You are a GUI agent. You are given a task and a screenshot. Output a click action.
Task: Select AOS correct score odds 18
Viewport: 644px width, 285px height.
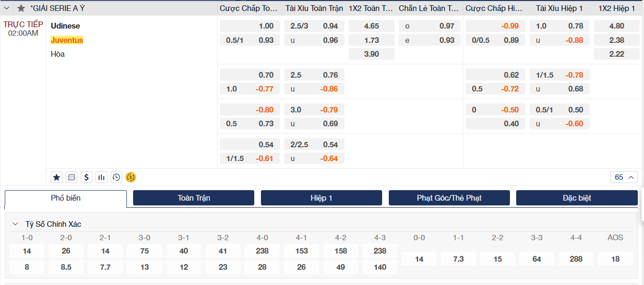click(615, 259)
